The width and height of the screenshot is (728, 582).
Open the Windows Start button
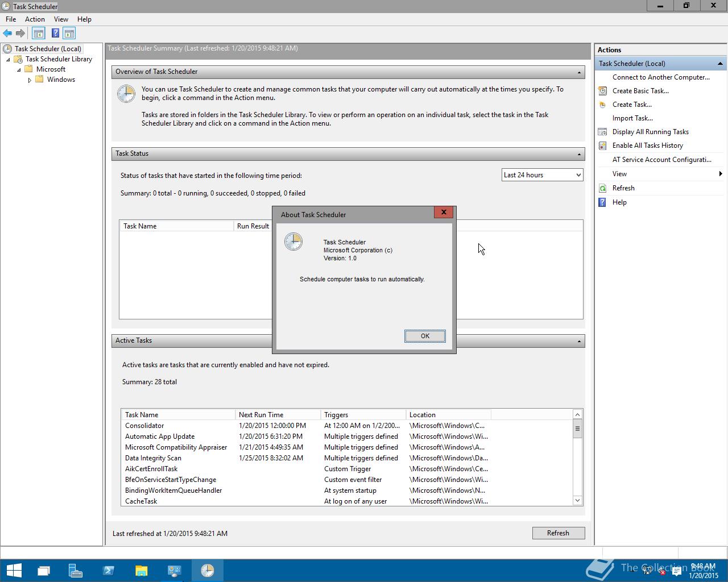(x=14, y=570)
